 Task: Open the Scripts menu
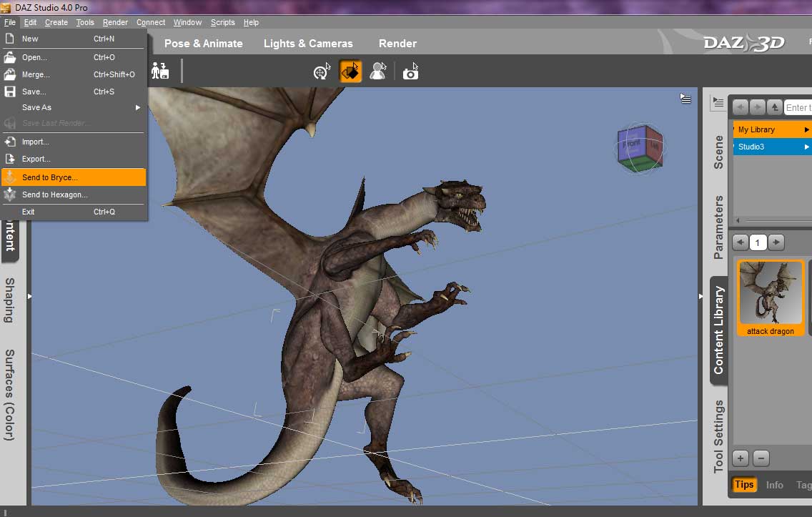pos(223,22)
